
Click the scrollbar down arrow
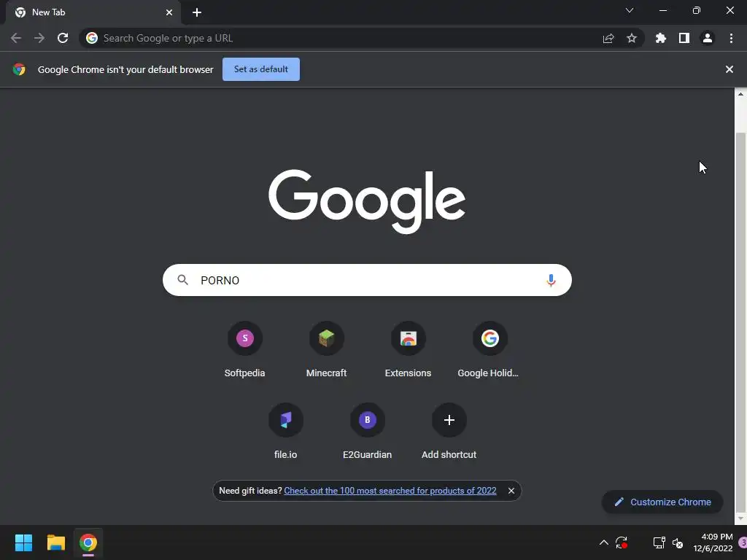click(740, 518)
